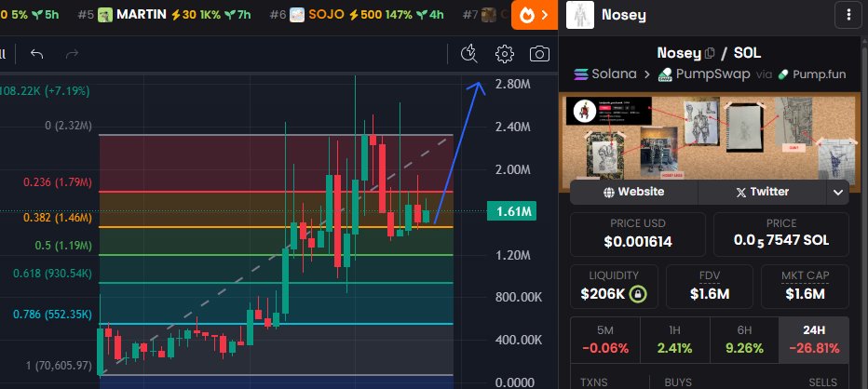
Task: Click the MARTIN token icon in ticker
Action: click(x=105, y=15)
